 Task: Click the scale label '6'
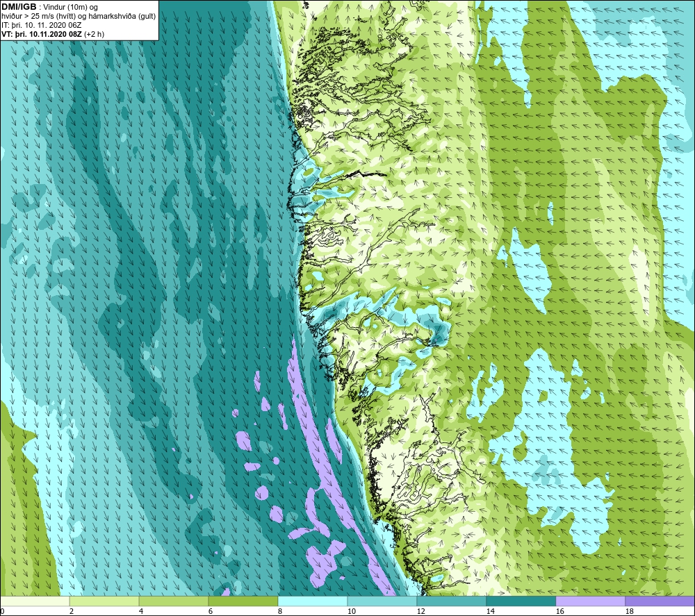[211, 611]
